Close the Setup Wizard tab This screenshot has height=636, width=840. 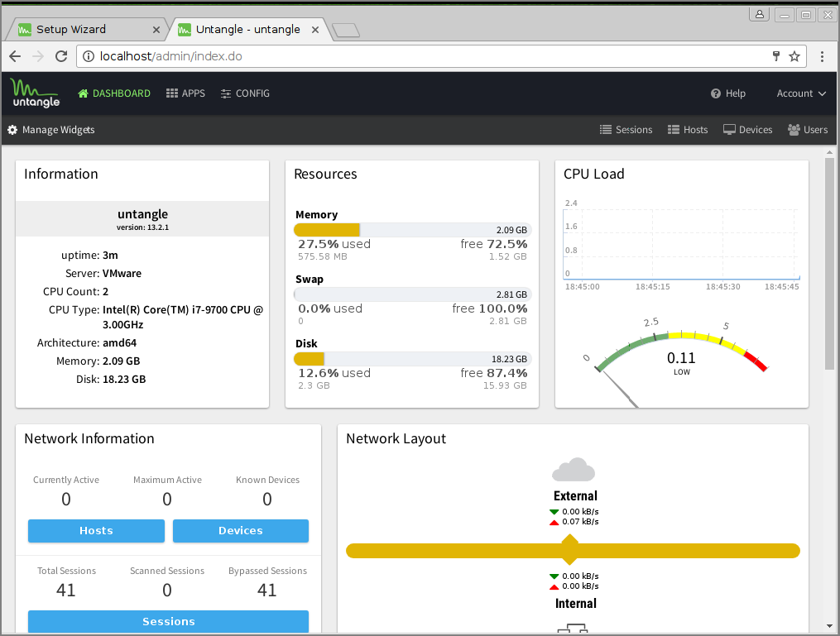coord(156,30)
